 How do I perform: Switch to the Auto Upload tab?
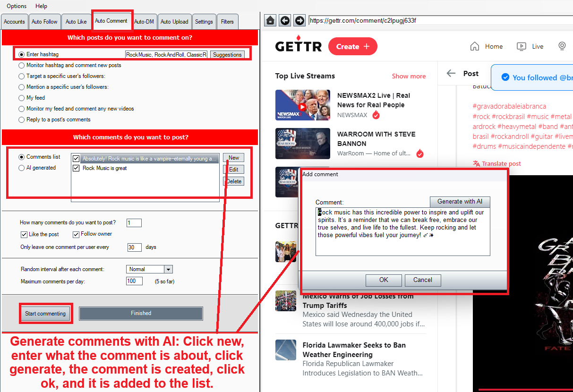tap(174, 22)
